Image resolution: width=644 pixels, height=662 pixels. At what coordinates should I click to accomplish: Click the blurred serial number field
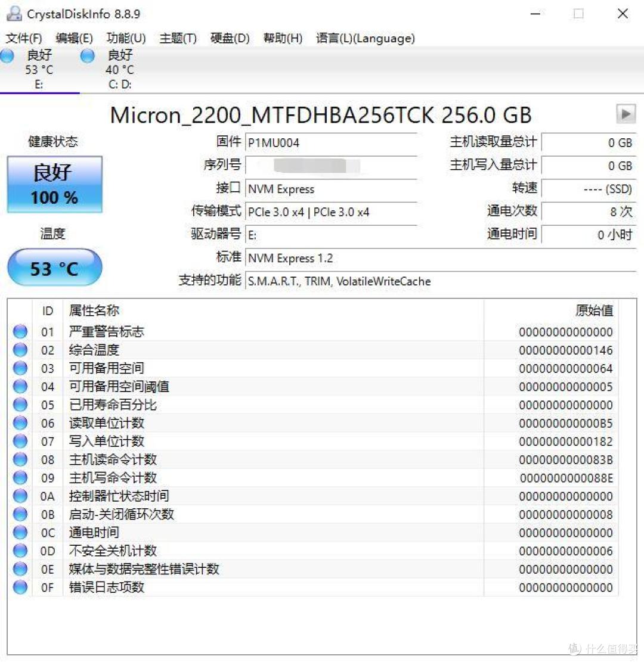[x=332, y=166]
